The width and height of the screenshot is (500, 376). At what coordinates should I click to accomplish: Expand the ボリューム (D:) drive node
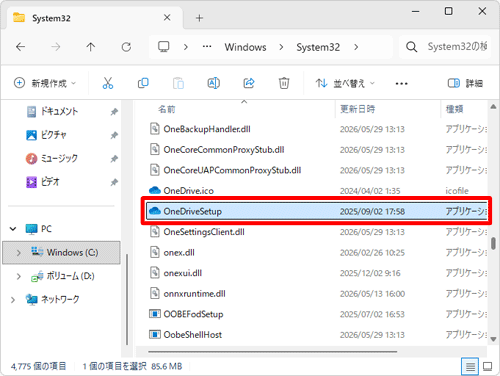[x=19, y=276]
